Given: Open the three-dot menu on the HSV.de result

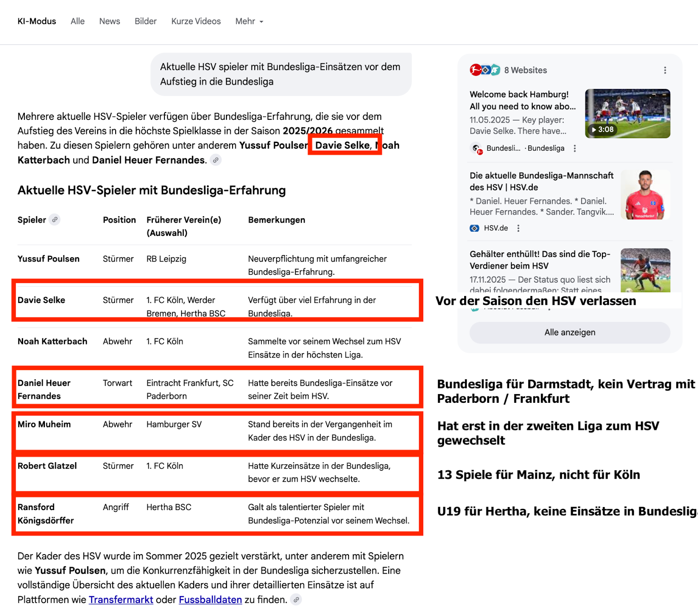Looking at the screenshot, I should click(x=518, y=228).
